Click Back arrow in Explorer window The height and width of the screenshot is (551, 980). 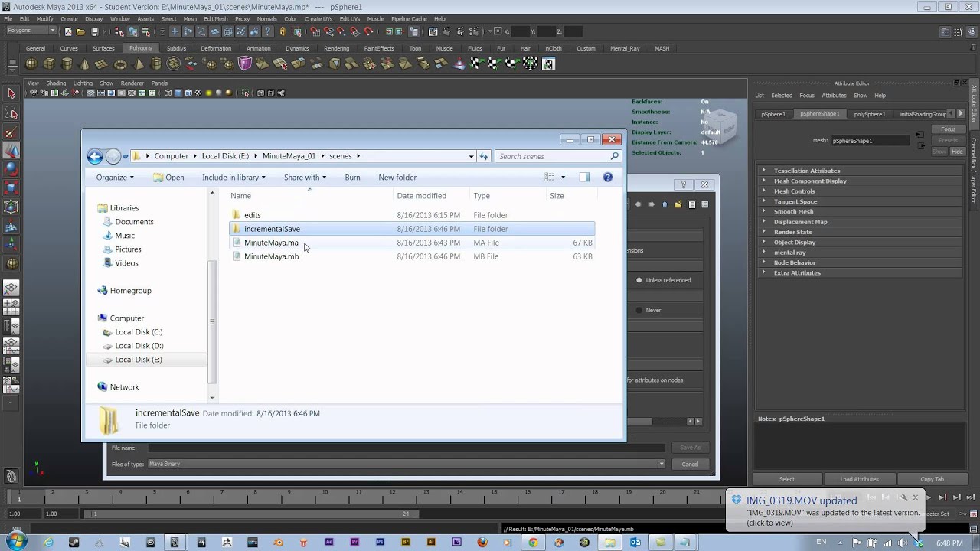[95, 156]
